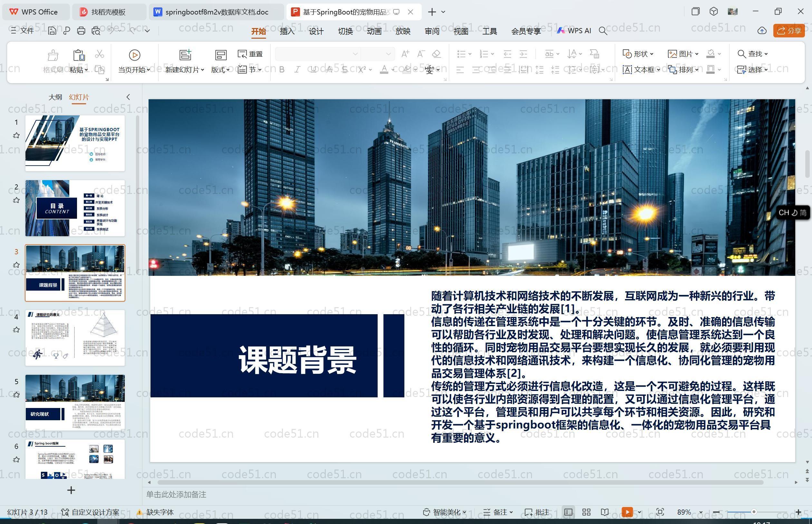Open the 插入 ribbon tab

click(x=287, y=31)
